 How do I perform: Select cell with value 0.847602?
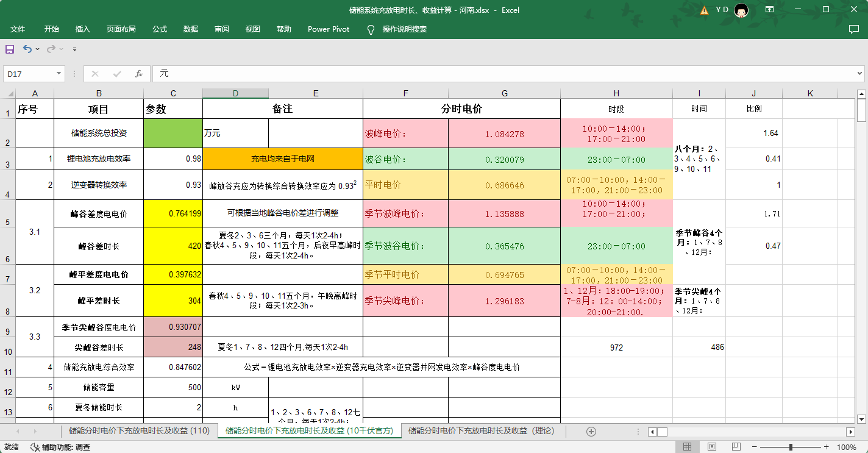coord(173,367)
